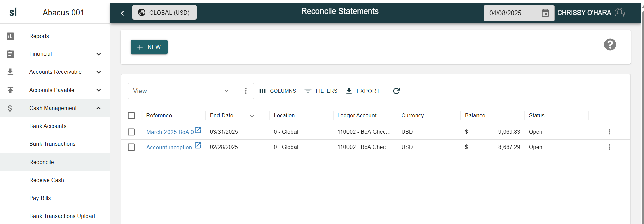
Task: Open the FILTERS panel
Action: point(321,91)
